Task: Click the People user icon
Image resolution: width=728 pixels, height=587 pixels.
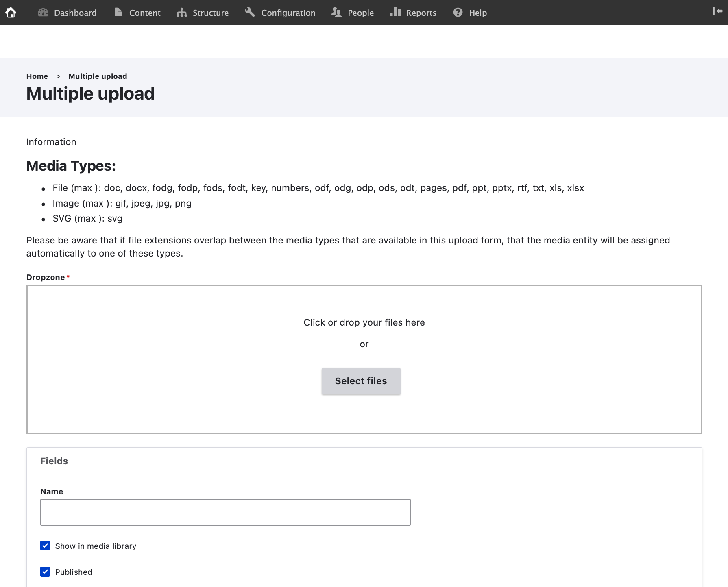Action: 336,13
